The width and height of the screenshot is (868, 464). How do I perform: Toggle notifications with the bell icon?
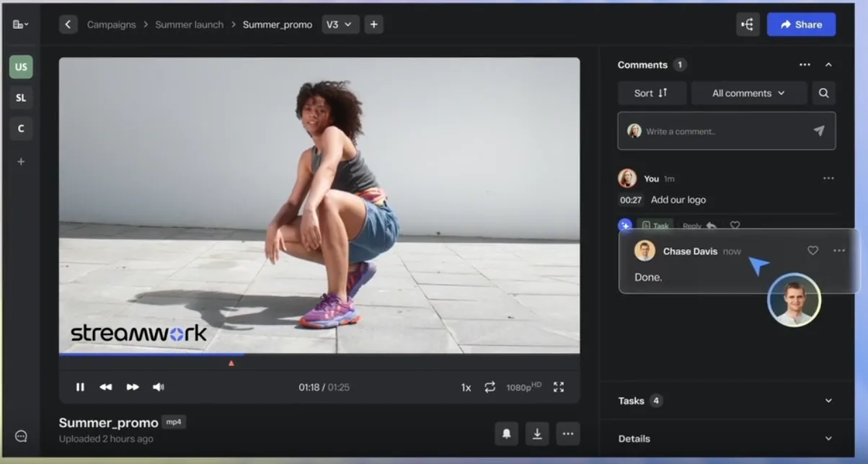tap(506, 434)
